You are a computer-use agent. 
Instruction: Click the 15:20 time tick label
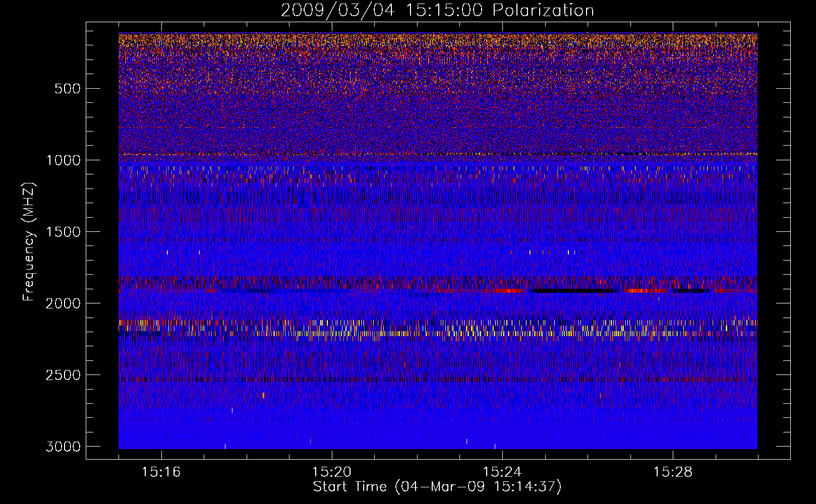331,472
